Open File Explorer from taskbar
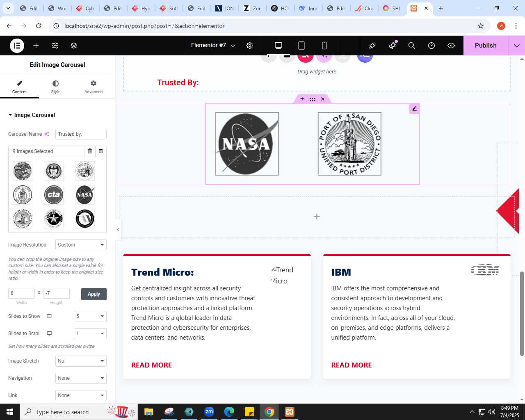This screenshot has width=525, height=420. tap(149, 412)
